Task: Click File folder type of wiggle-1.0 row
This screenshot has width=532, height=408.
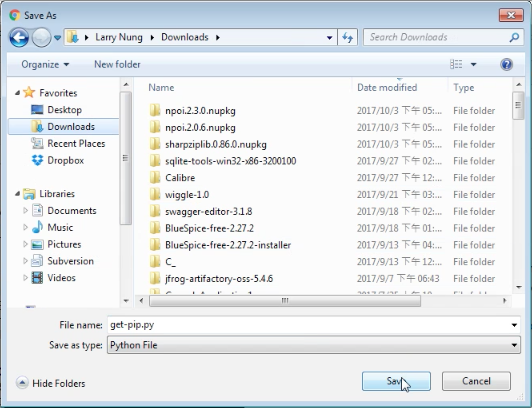Action: (x=474, y=194)
